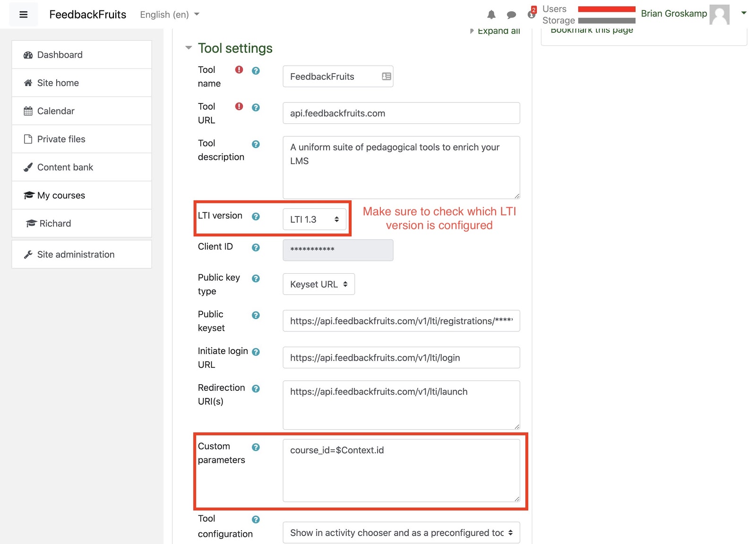
Task: Open help for Tool description
Action: (x=256, y=144)
